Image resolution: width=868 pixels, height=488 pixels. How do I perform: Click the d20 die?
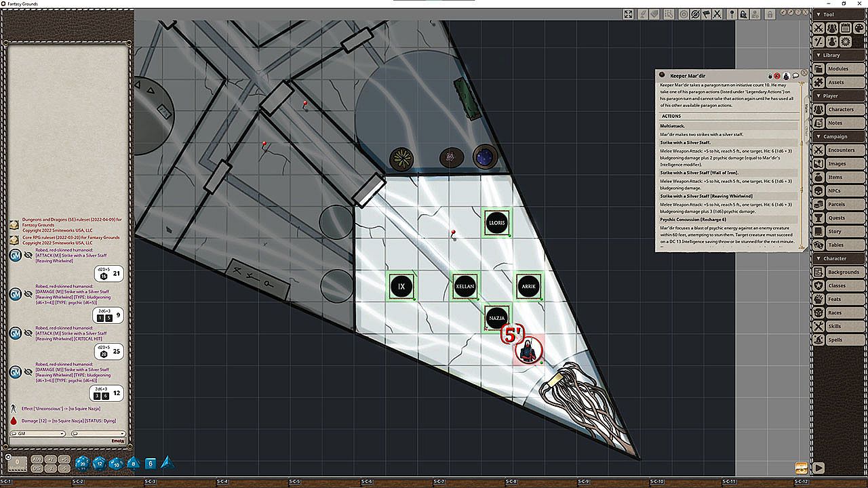coord(83,464)
